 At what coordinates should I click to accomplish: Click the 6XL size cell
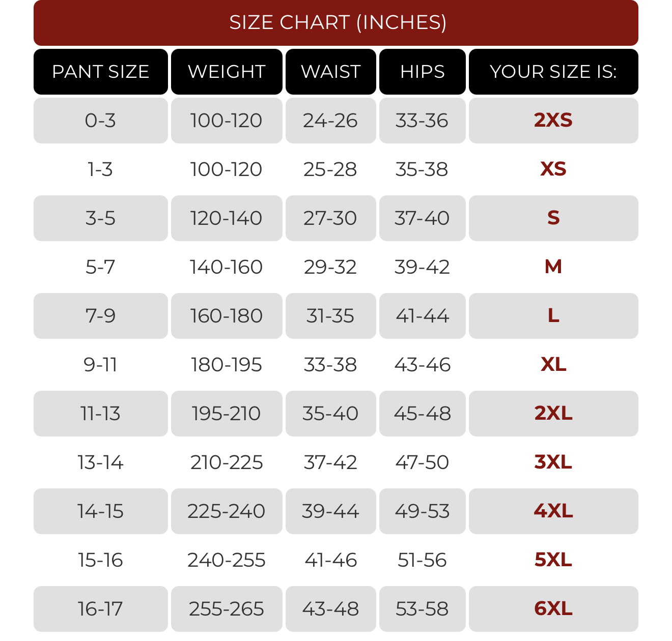coord(553,609)
